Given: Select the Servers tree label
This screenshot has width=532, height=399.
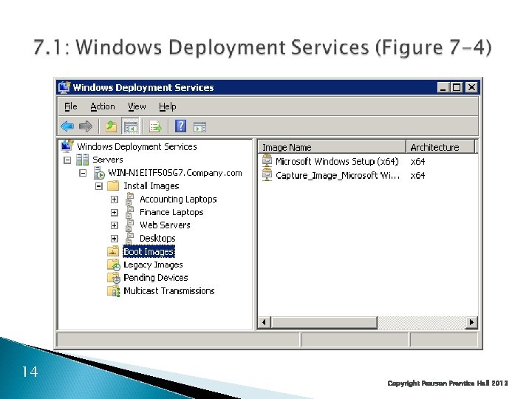Looking at the screenshot, I should pos(108,160).
